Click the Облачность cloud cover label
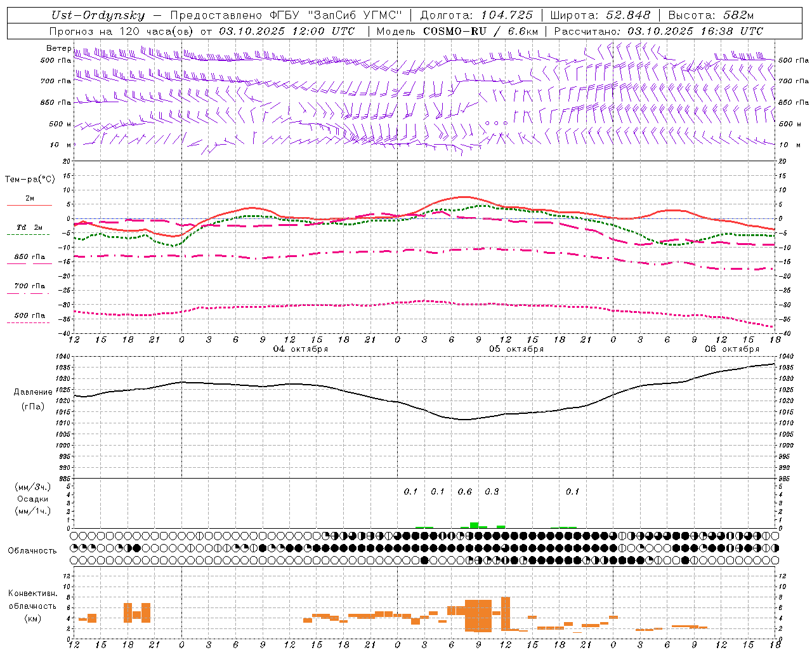The height and width of the screenshot is (650, 812). click(32, 551)
